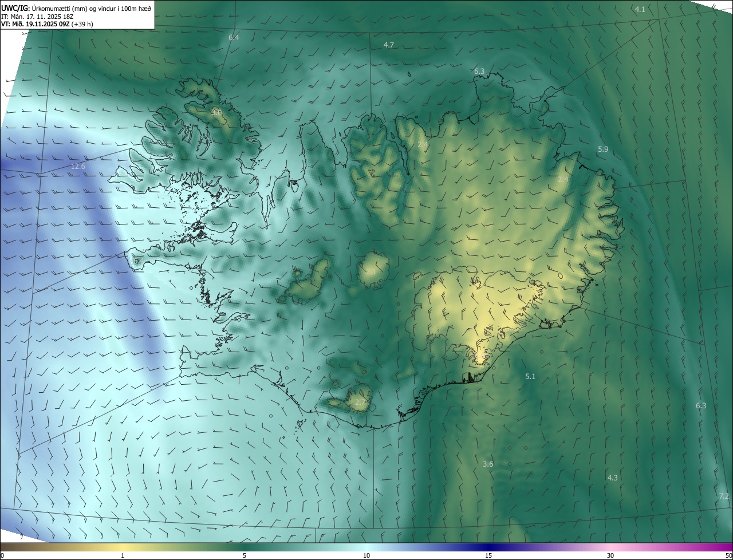Select the 4.3 value label on the map
This screenshot has width=733, height=560.
click(613, 478)
